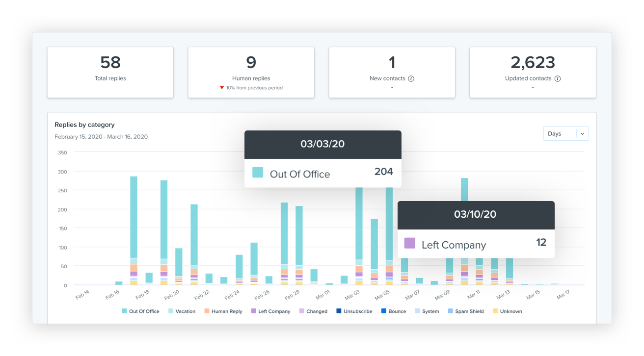Select the Human replies card
This screenshot has height=356, width=644.
click(251, 72)
